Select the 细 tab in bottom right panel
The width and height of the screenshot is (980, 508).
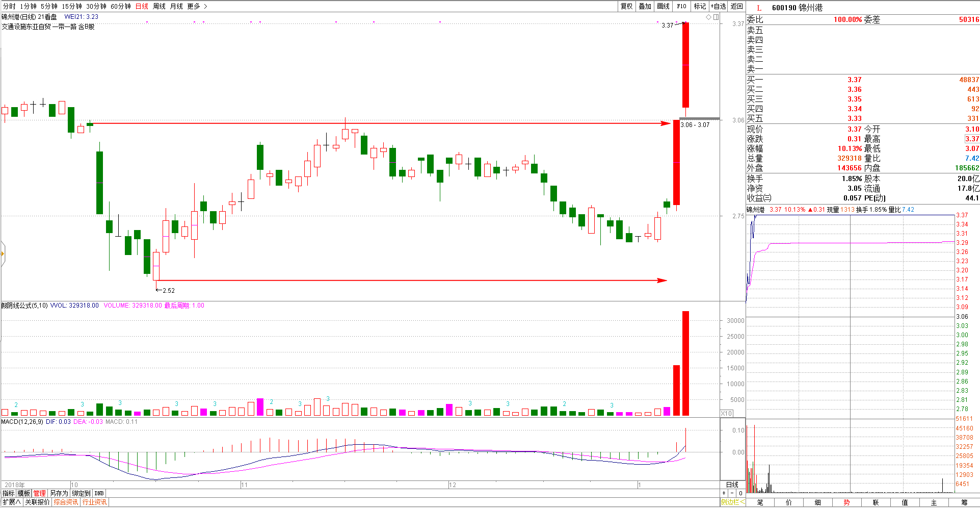[818, 502]
